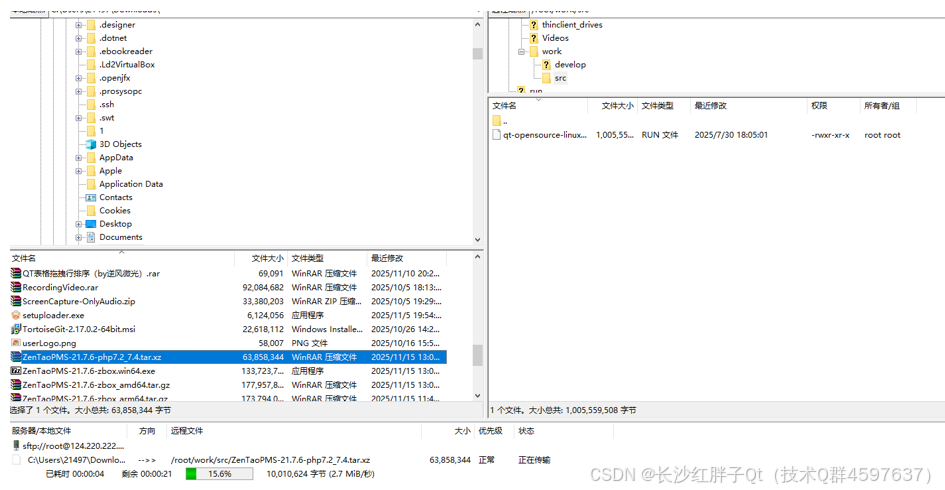Click the remote parent directory folder icon
945x490 pixels.
(497, 121)
